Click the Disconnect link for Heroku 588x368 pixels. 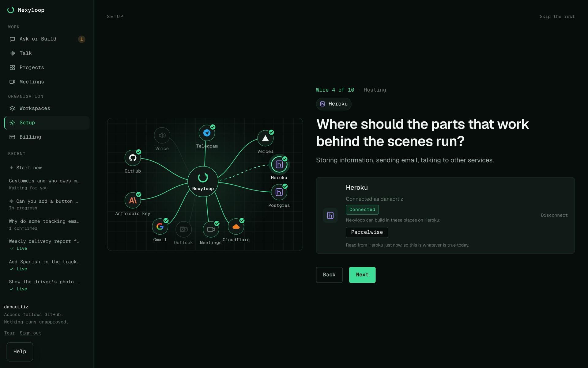pyautogui.click(x=554, y=216)
